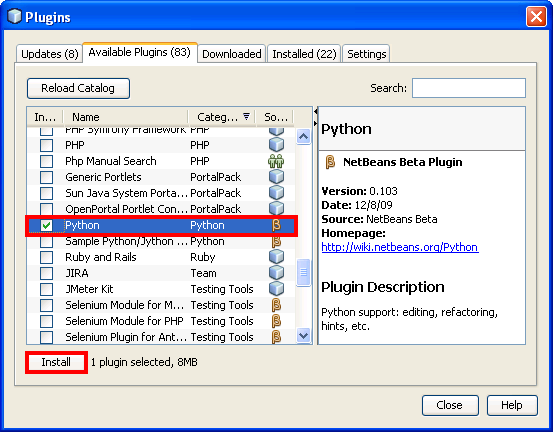Click the cube icon in JMeter Kit row

(x=276, y=289)
